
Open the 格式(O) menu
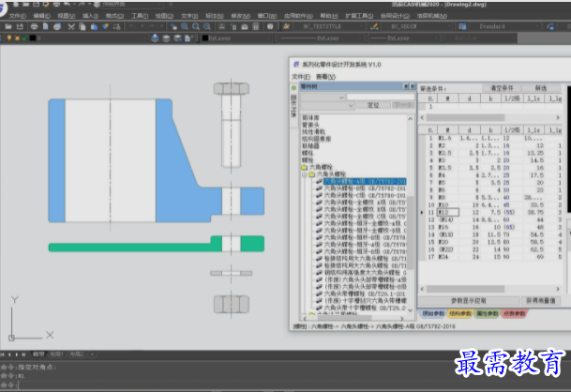[114, 16]
